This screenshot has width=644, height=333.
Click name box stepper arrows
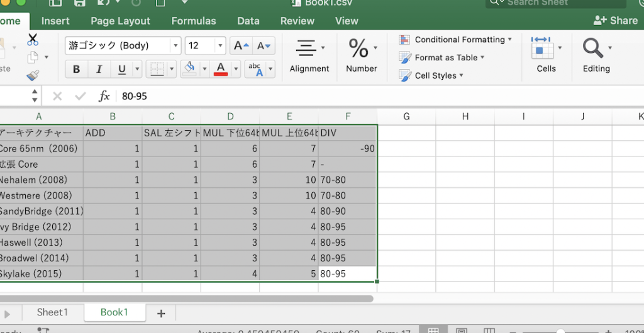click(35, 96)
